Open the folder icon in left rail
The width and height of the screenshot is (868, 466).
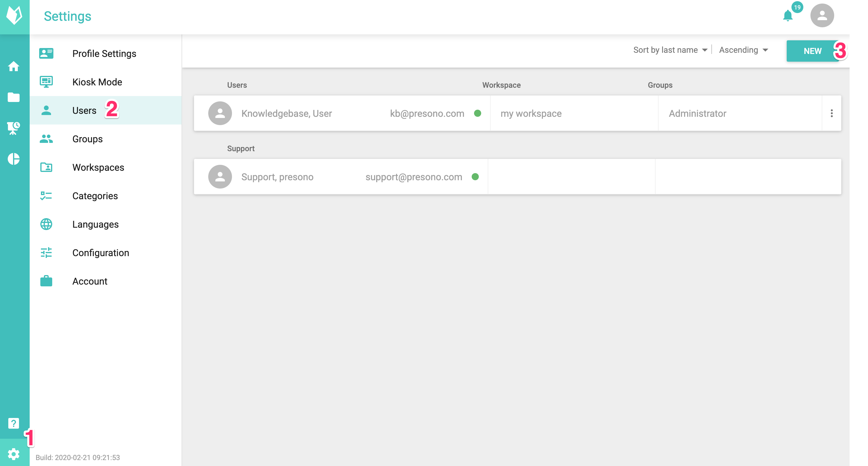tap(13, 97)
